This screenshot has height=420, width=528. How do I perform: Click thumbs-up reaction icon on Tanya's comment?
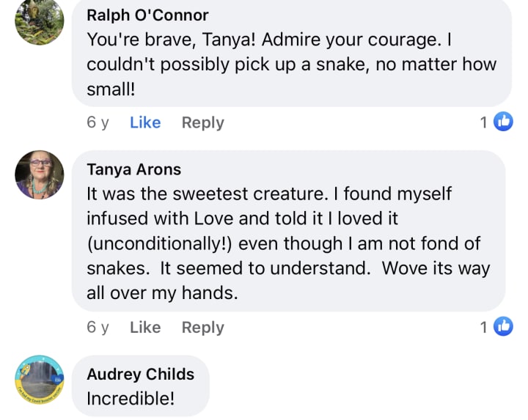503,327
